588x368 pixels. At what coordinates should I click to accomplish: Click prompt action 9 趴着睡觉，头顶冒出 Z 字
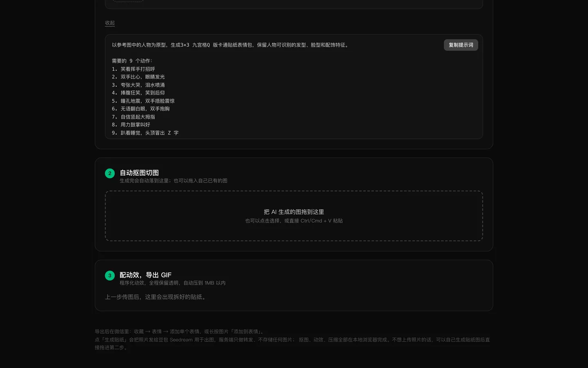click(145, 133)
